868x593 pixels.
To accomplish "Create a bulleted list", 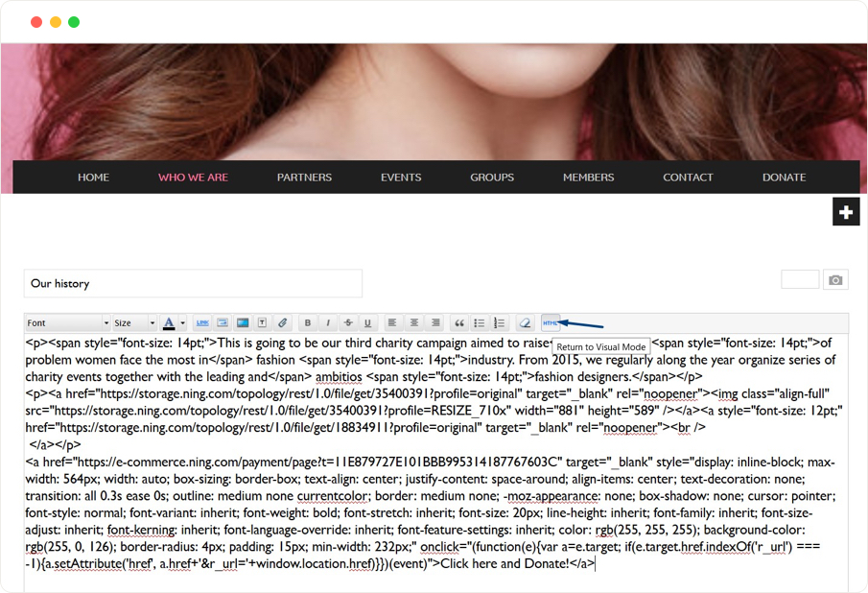I will point(480,322).
